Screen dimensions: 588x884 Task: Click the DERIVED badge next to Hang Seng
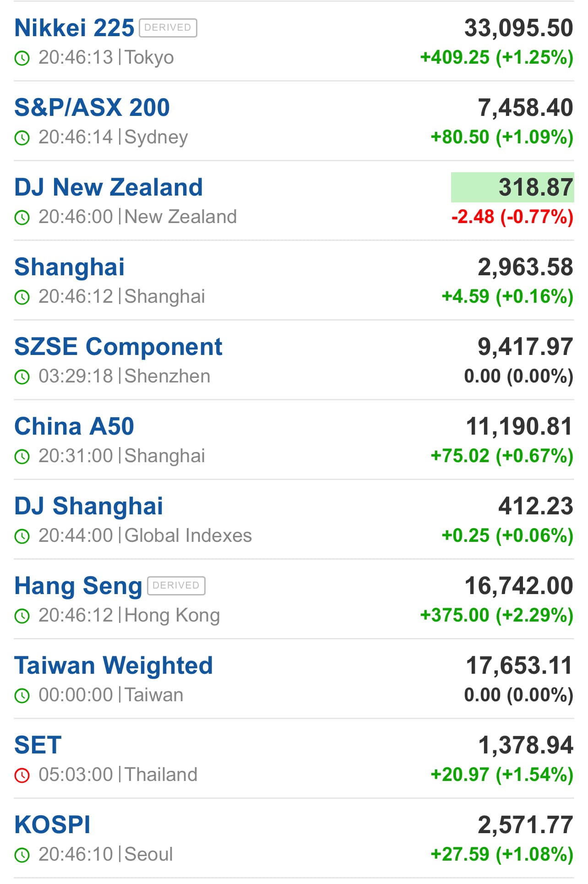click(x=176, y=586)
